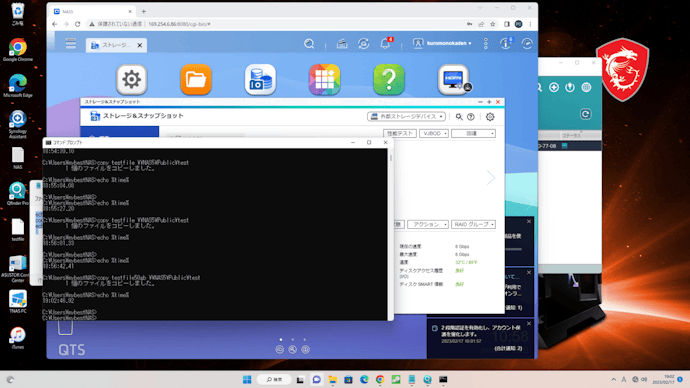This screenshot has width=690, height=388.
Task: Open TNAS PC desktop shortcut
Action: pyautogui.click(x=18, y=301)
